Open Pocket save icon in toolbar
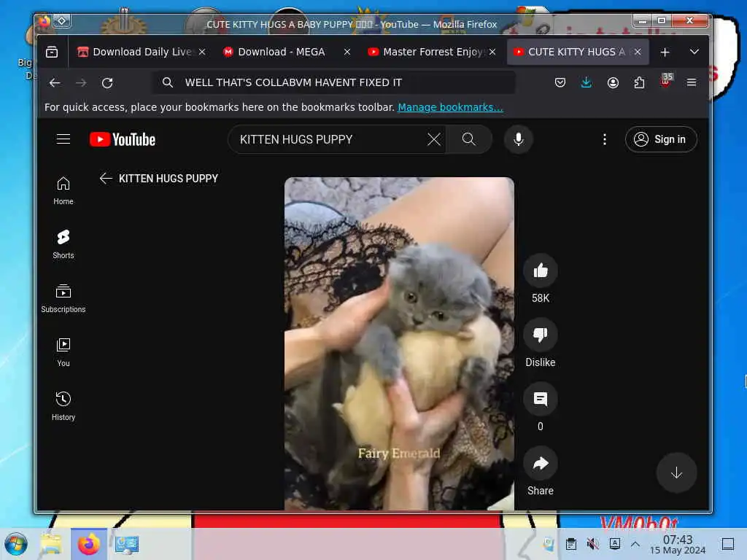747x560 pixels. coord(560,83)
